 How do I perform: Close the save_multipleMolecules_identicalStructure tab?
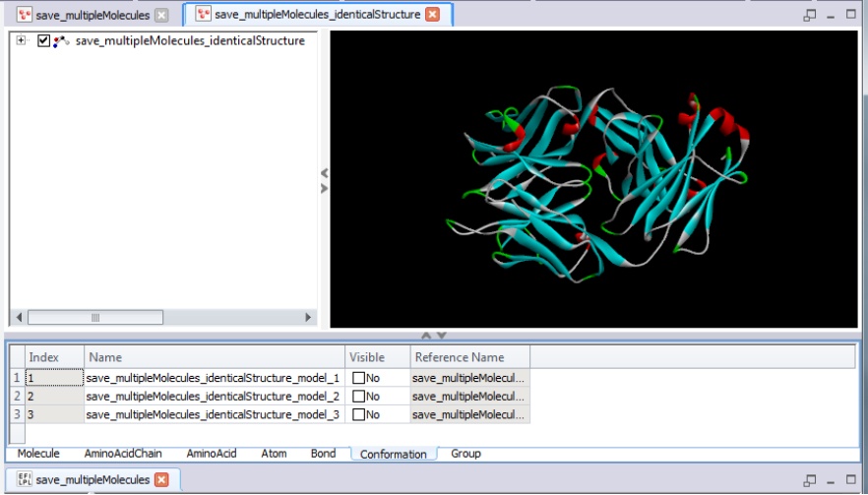coord(432,15)
